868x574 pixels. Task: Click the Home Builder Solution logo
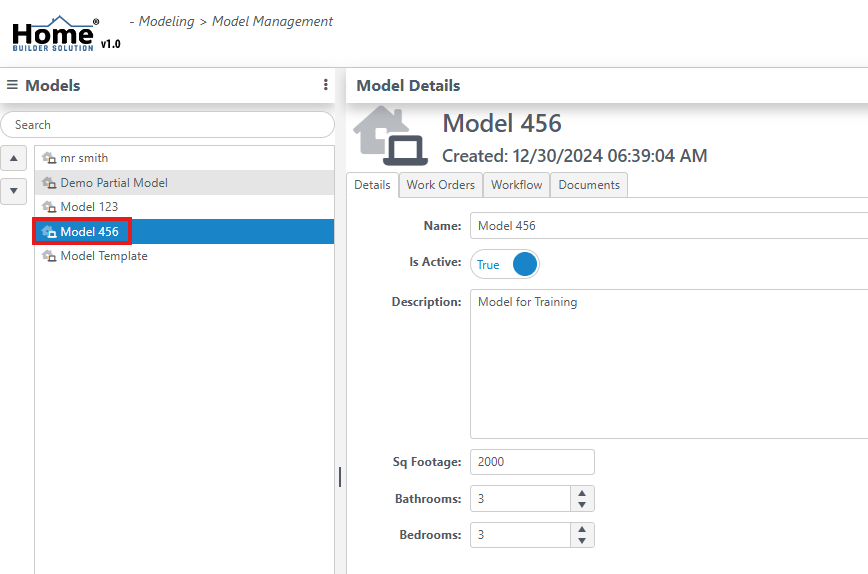[x=55, y=34]
